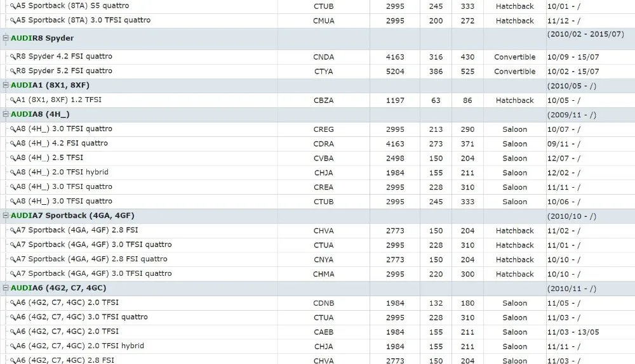Viewport: 635px width, 364px height.
Task: Click date range (2010/02 - 2015/07)
Action: coord(585,34)
